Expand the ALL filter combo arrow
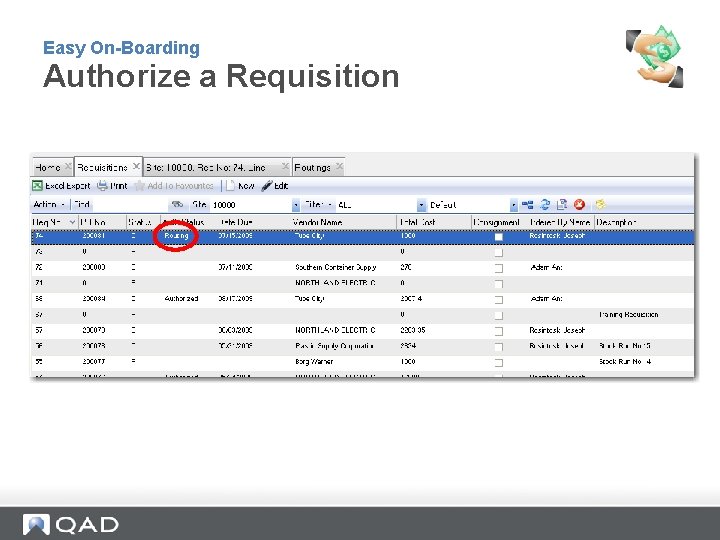 point(421,205)
